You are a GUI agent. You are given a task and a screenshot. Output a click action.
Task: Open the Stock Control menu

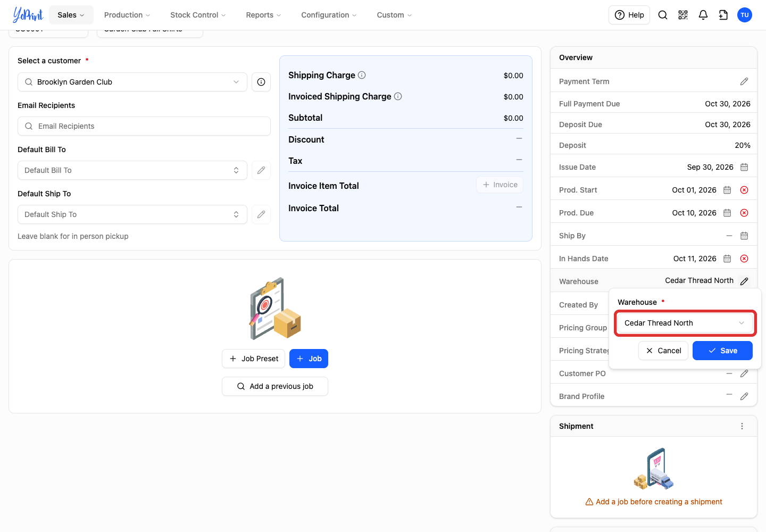tap(198, 15)
